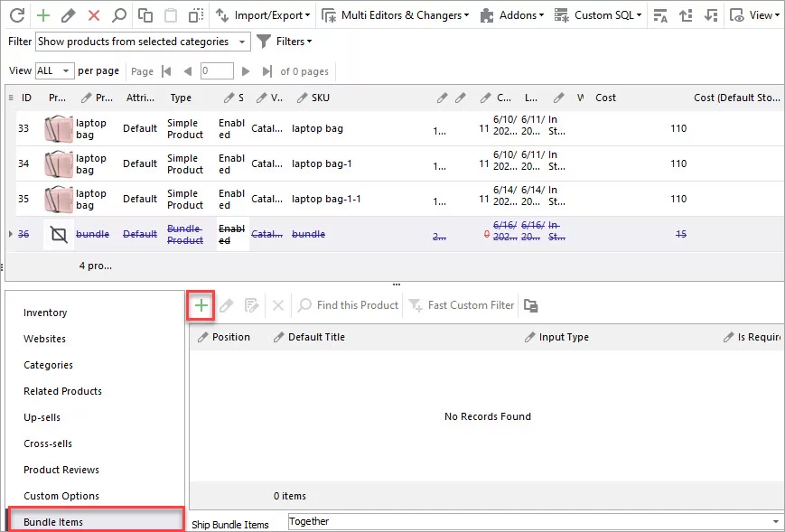Click the no-image placeholder of the bundle product

(x=59, y=234)
